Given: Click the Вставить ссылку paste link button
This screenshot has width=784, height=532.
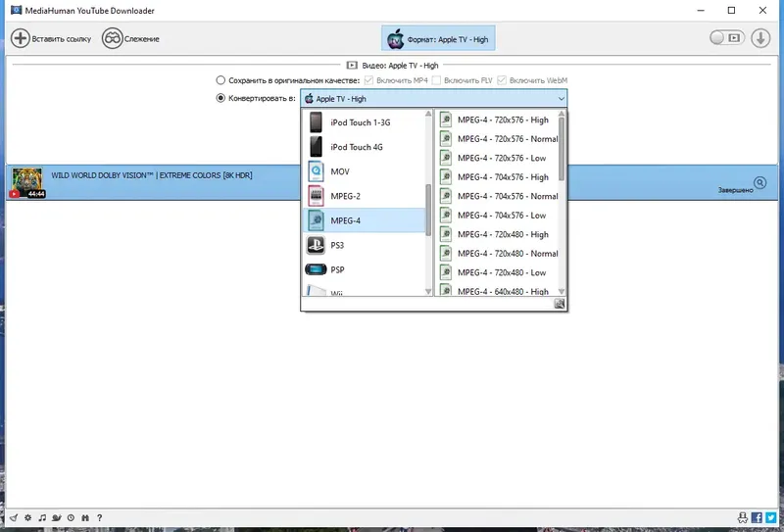Looking at the screenshot, I should point(52,38).
